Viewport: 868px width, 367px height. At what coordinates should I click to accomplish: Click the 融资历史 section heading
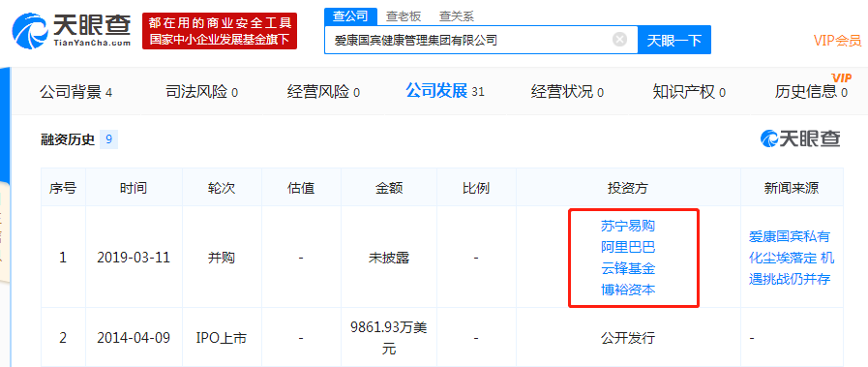click(68, 140)
